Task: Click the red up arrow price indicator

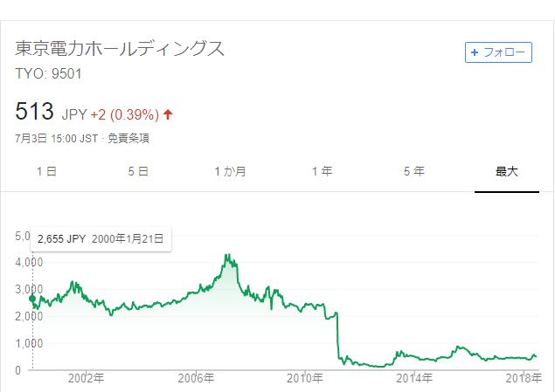Action: [x=168, y=114]
